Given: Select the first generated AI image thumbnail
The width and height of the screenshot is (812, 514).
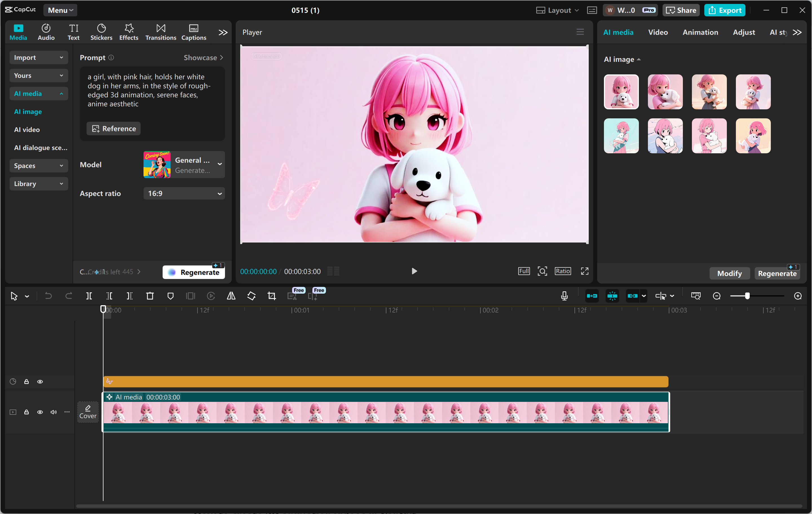Looking at the screenshot, I should click(621, 92).
